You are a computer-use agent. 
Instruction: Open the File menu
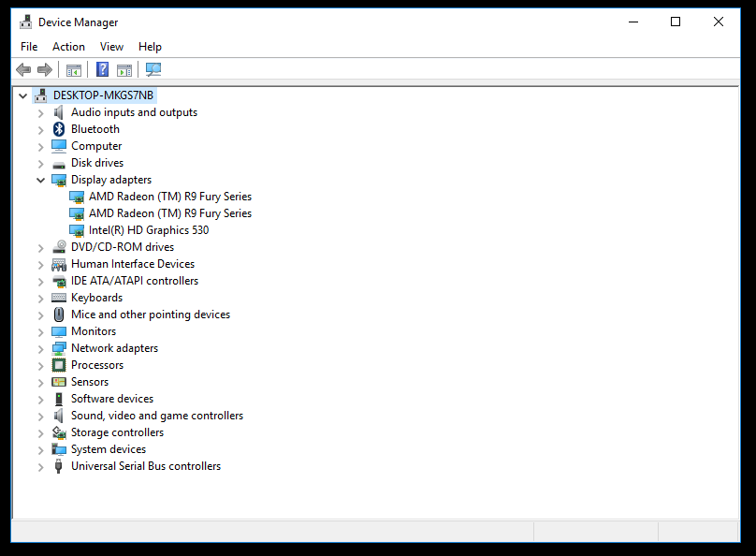click(x=29, y=47)
